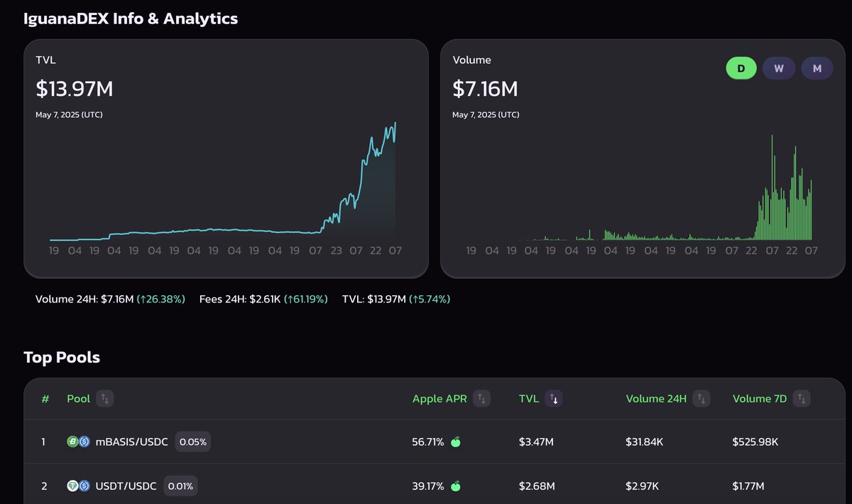The height and width of the screenshot is (504, 852).
Task: Click the Pool column header
Action: pyautogui.click(x=79, y=399)
